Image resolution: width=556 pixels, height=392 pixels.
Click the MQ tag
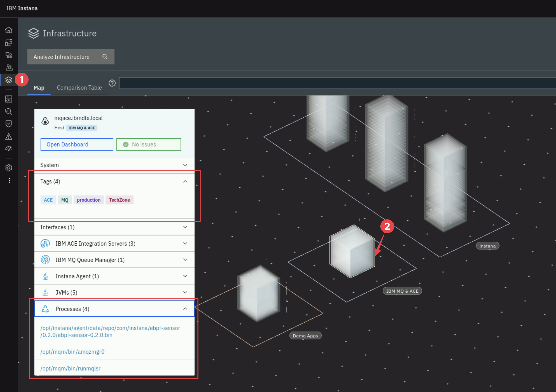click(x=65, y=200)
